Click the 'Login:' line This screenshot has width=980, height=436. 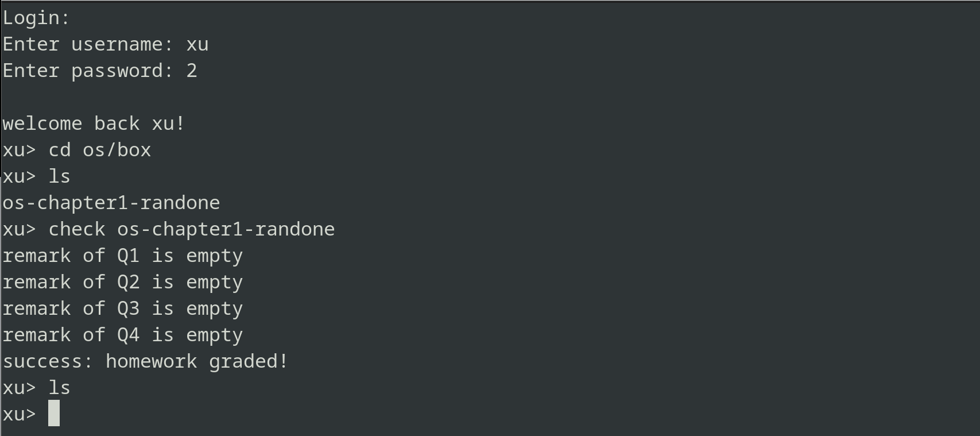(36, 18)
